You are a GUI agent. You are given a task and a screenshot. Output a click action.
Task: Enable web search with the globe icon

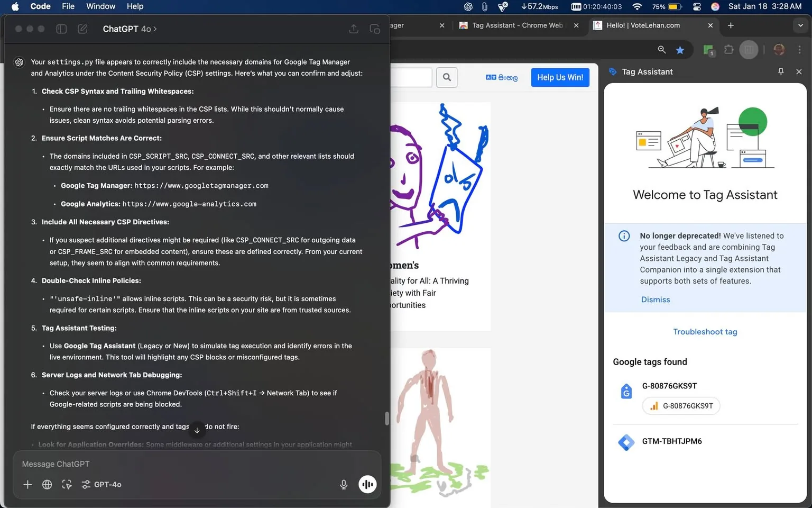[47, 484]
